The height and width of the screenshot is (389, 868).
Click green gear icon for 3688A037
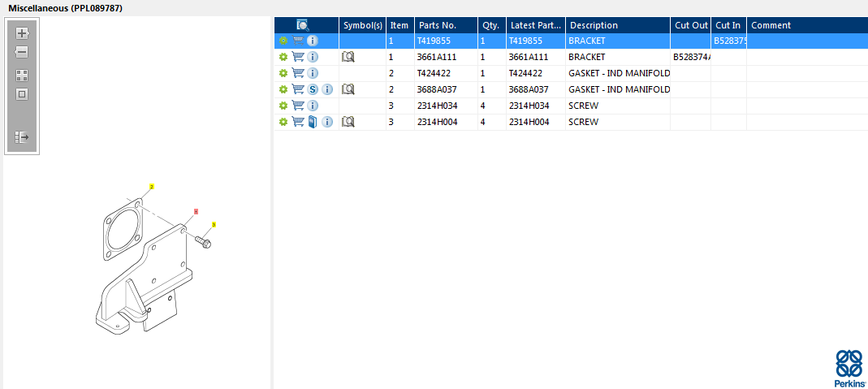[283, 89]
